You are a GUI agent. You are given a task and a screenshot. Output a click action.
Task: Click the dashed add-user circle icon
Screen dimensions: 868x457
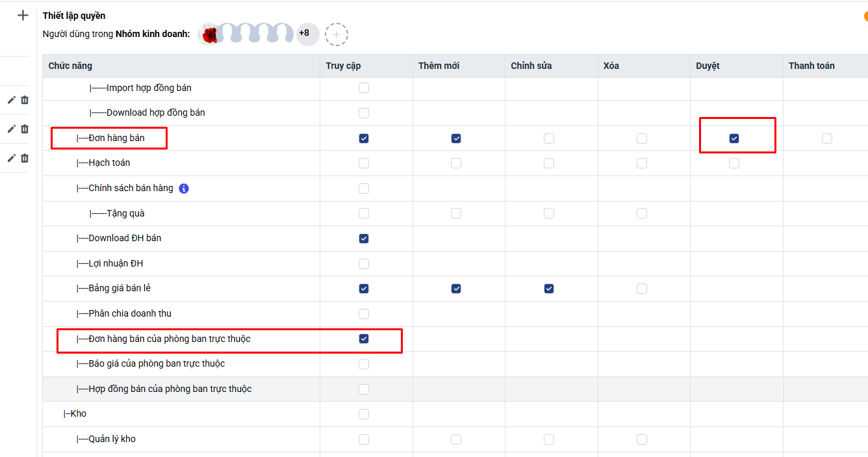point(337,34)
